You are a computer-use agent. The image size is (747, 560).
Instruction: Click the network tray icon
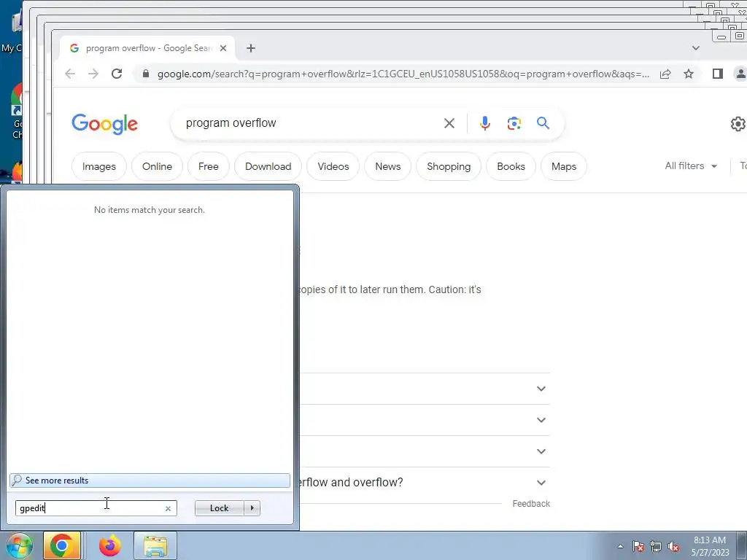pyautogui.click(x=656, y=546)
